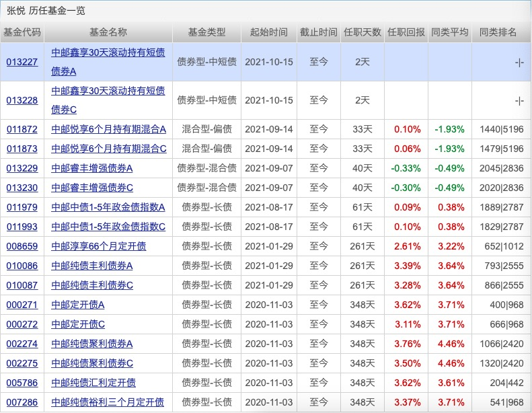
Task: Select category average 3.61%
Action: (x=451, y=383)
